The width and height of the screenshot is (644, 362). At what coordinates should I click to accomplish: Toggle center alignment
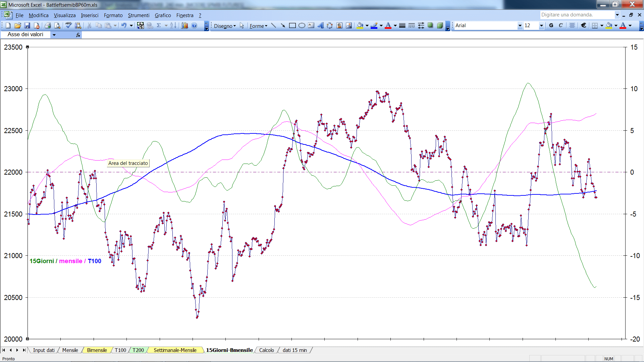click(x=572, y=25)
